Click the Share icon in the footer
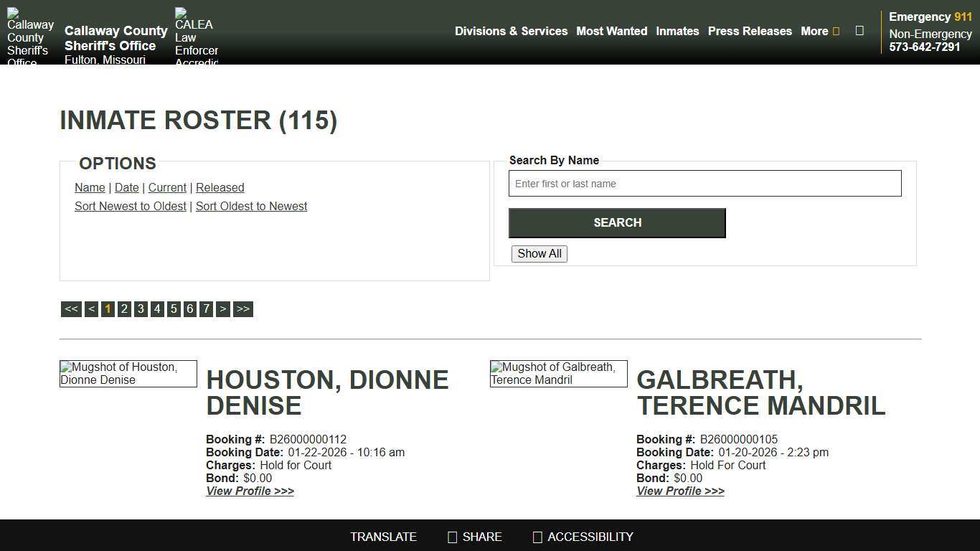This screenshot has height=551, width=980. click(x=452, y=537)
